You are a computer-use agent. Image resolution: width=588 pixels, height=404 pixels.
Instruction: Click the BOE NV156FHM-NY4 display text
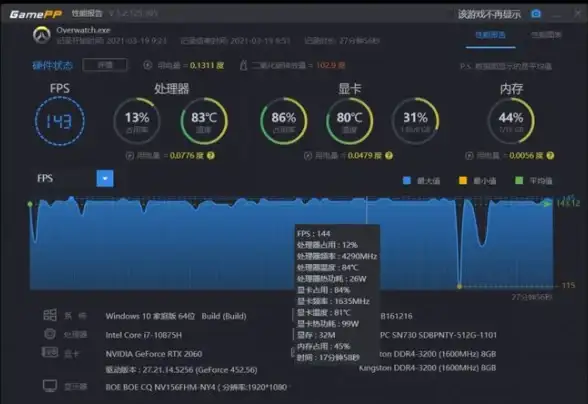point(196,387)
